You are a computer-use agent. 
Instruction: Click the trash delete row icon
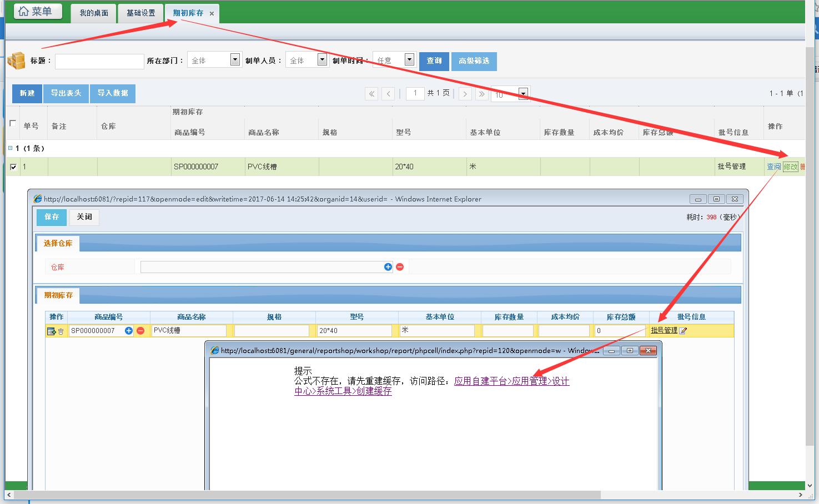pos(61,331)
